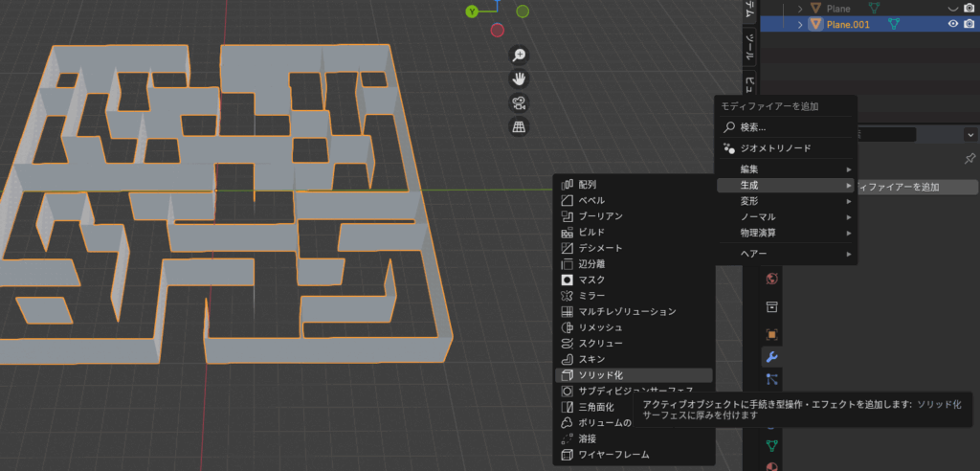Image resolution: width=980 pixels, height=471 pixels.
Task: Add the マルチレゾリューション modifier
Action: coord(634,311)
